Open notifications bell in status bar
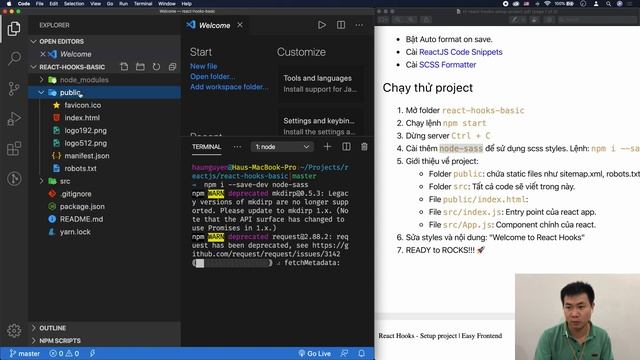 (x=361, y=353)
